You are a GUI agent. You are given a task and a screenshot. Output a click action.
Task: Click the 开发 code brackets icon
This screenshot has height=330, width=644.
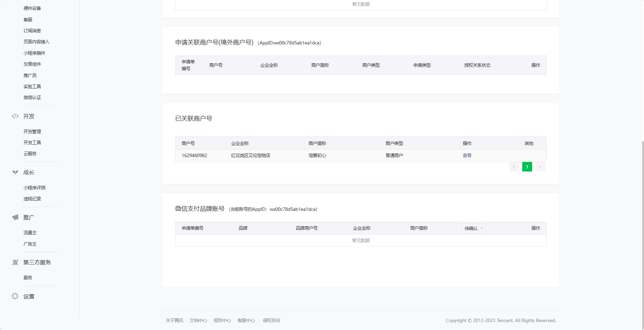click(15, 116)
